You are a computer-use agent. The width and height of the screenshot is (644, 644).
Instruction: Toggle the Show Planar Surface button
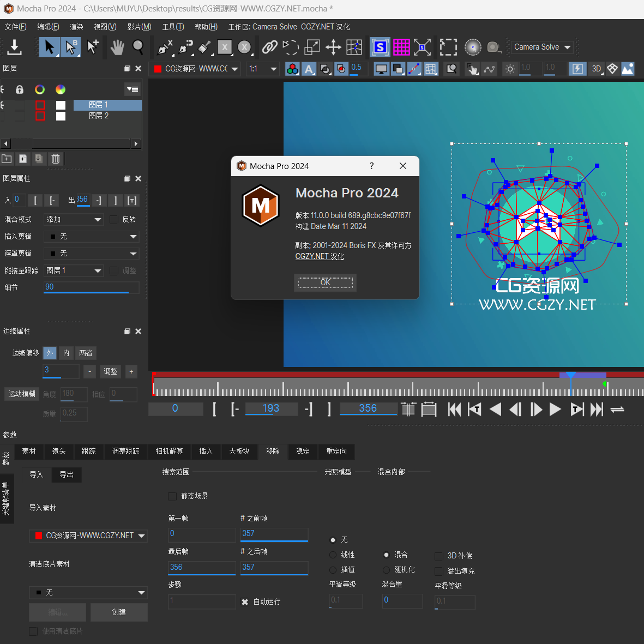point(380,47)
